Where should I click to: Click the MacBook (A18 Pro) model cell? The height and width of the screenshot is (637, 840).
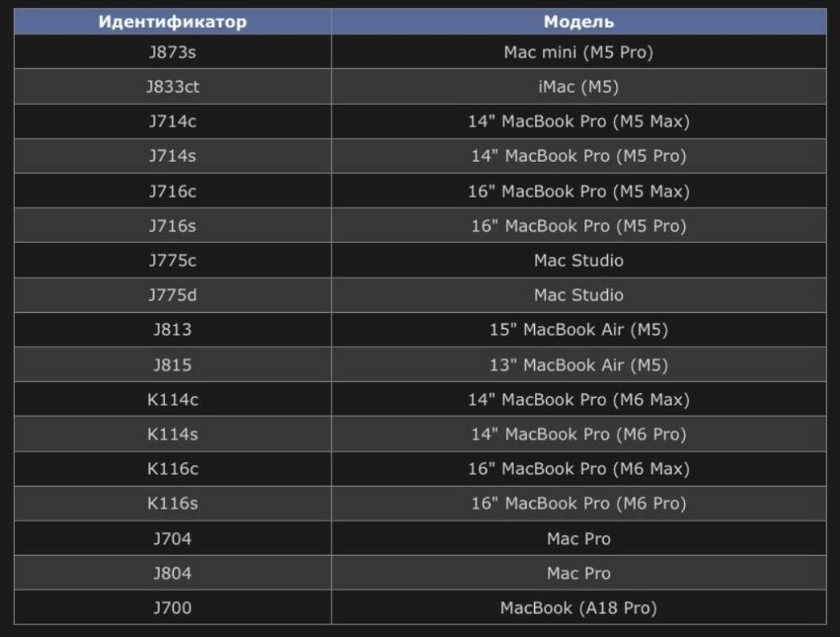coord(578,607)
